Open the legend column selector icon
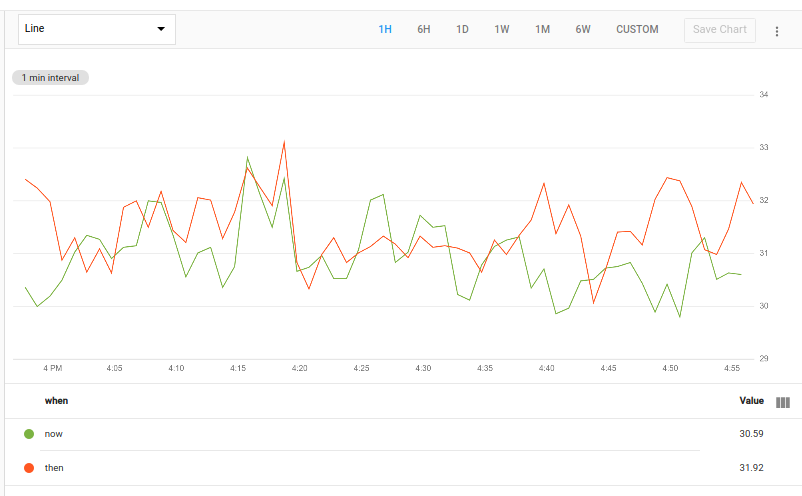 (x=783, y=402)
